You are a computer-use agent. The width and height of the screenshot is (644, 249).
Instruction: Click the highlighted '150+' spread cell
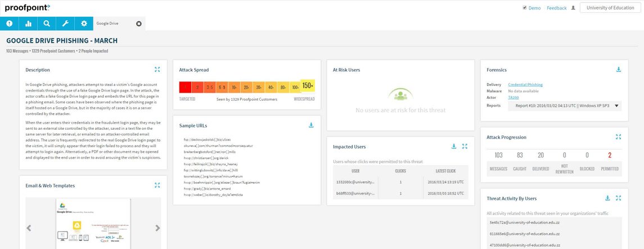[x=308, y=86]
